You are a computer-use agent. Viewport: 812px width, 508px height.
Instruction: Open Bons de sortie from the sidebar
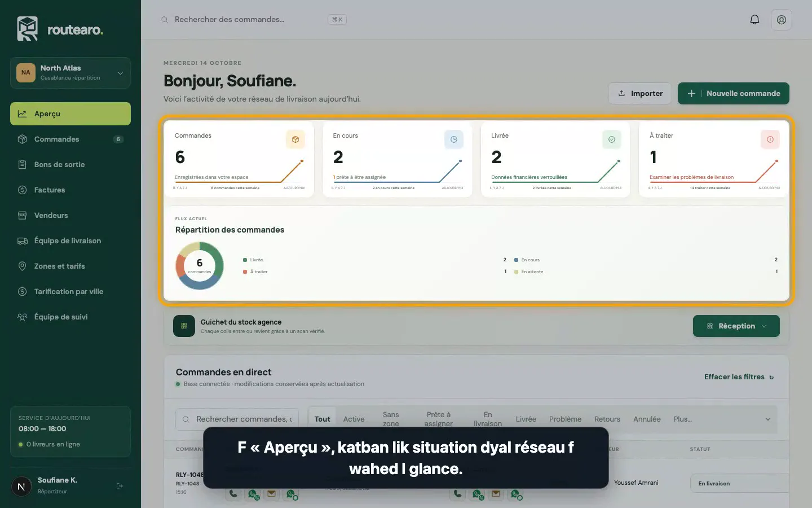70,165
